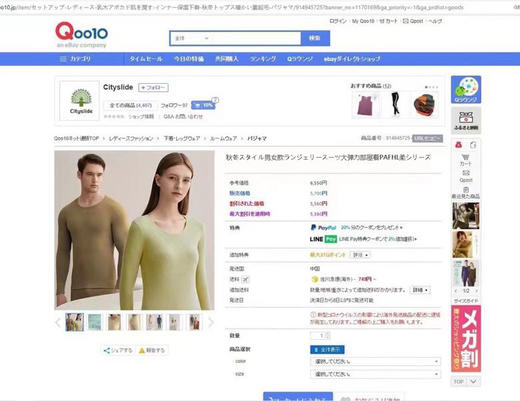
Task: Open the color selection dropdown
Action: point(375,361)
